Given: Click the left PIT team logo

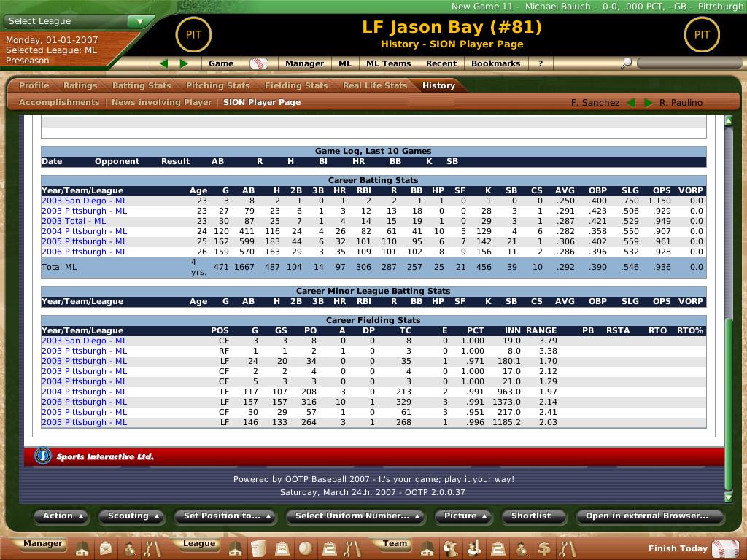Looking at the screenshot, I should point(193,34).
